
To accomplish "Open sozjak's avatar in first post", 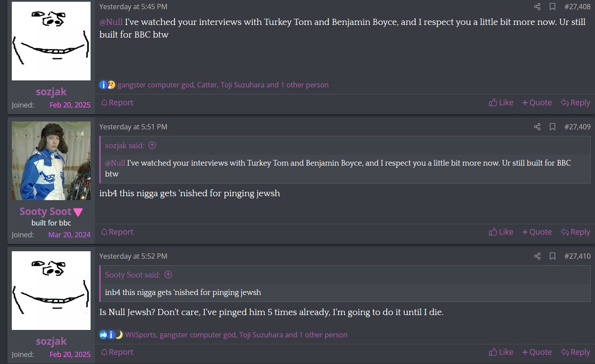I will click(51, 41).
